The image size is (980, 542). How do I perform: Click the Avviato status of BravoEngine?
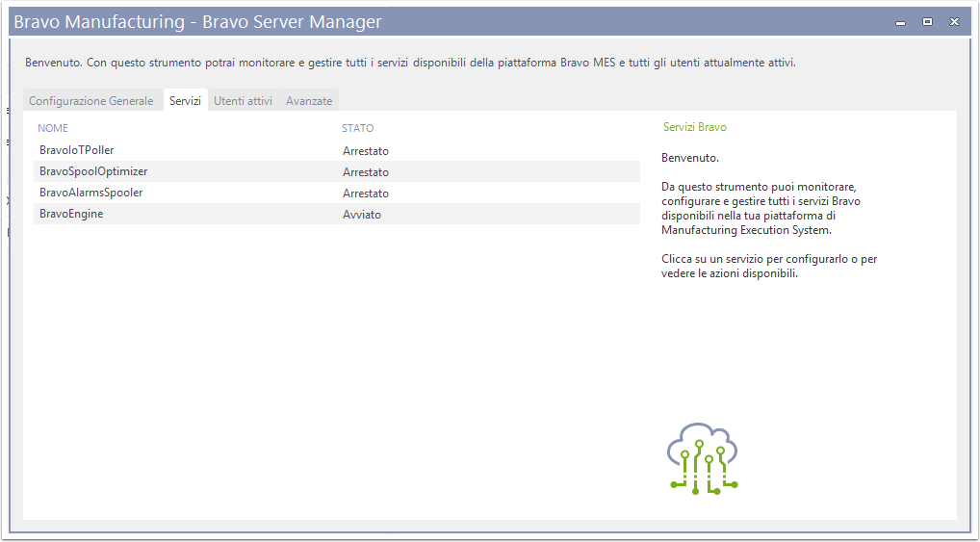point(362,215)
